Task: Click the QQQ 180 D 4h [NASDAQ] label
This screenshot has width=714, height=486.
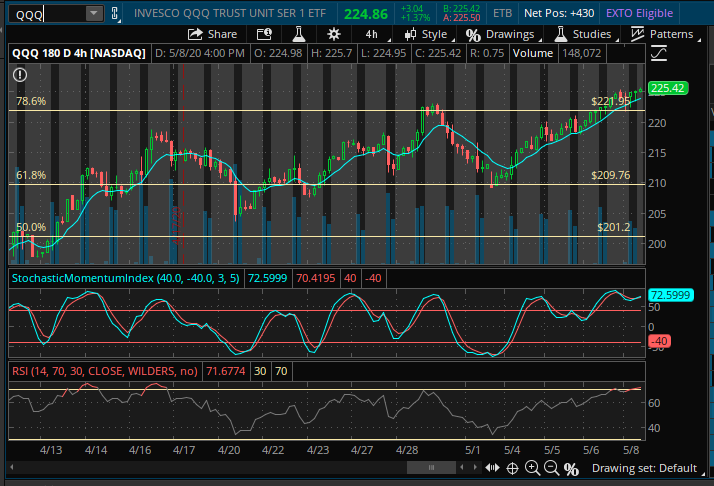Action: click(x=79, y=53)
